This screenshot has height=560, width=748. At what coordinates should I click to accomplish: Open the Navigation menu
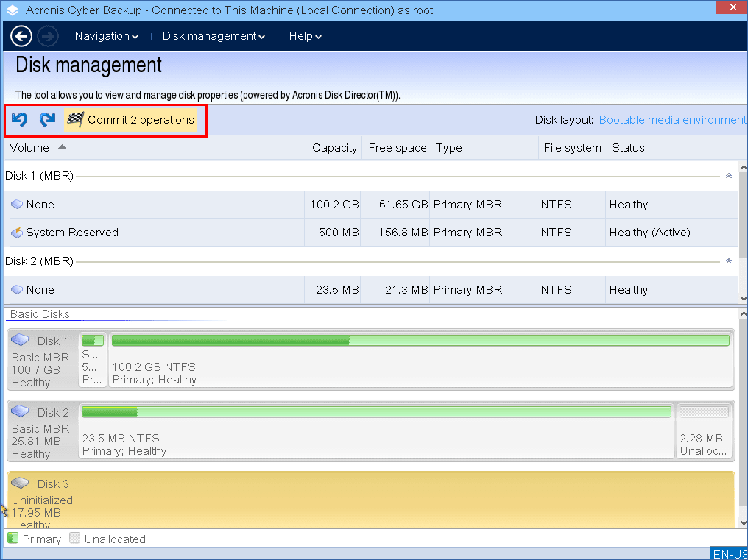pyautogui.click(x=105, y=35)
